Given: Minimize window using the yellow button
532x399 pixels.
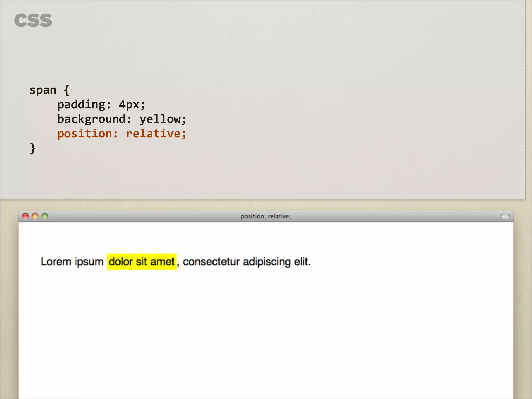Looking at the screenshot, I should coord(35,216).
